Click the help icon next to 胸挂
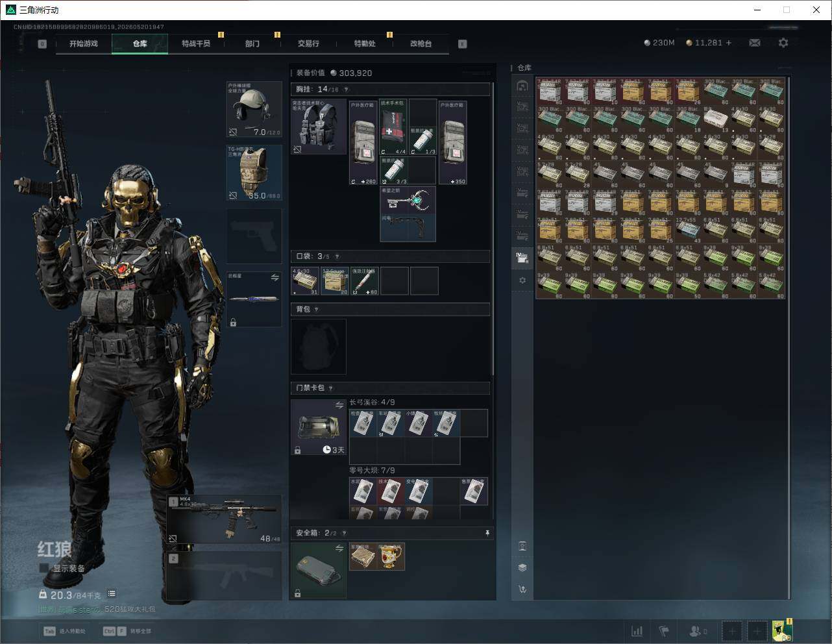The height and width of the screenshot is (644, 832). 346,90
